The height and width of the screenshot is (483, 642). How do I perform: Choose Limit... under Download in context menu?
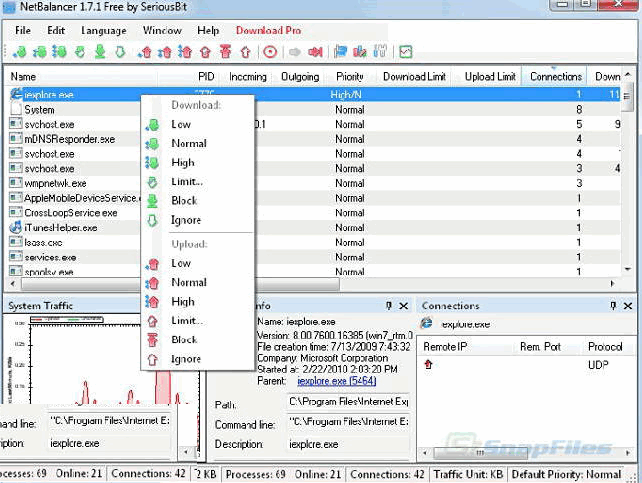197,181
